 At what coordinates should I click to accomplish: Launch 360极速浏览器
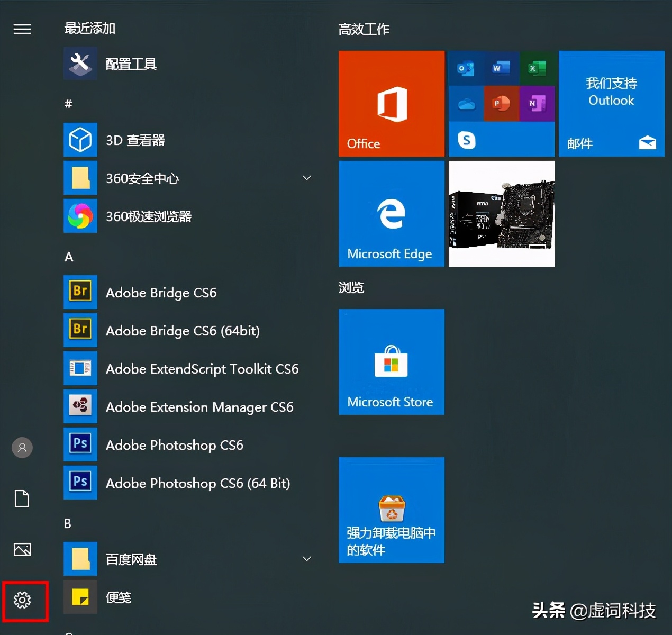[149, 216]
